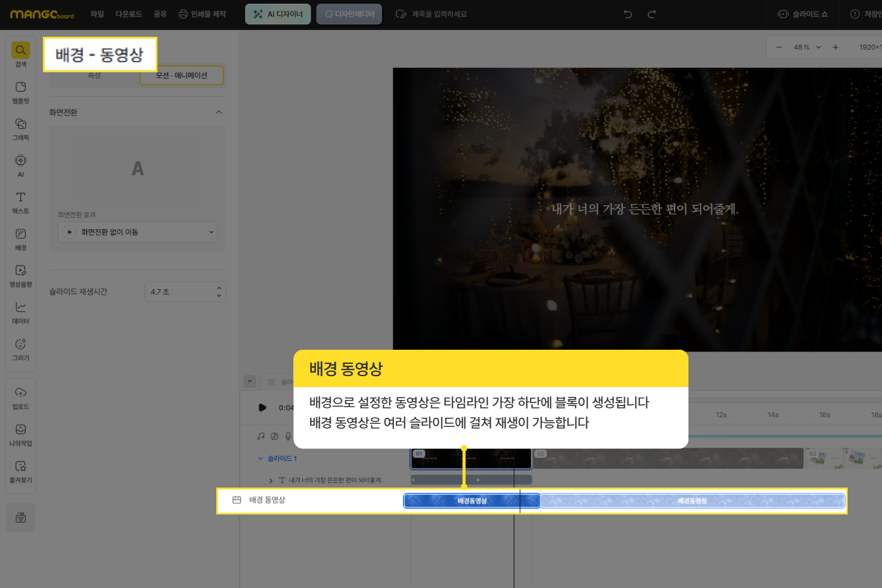Select the 텍스트 text tool
This screenshot has width=882, height=588.
click(x=21, y=202)
